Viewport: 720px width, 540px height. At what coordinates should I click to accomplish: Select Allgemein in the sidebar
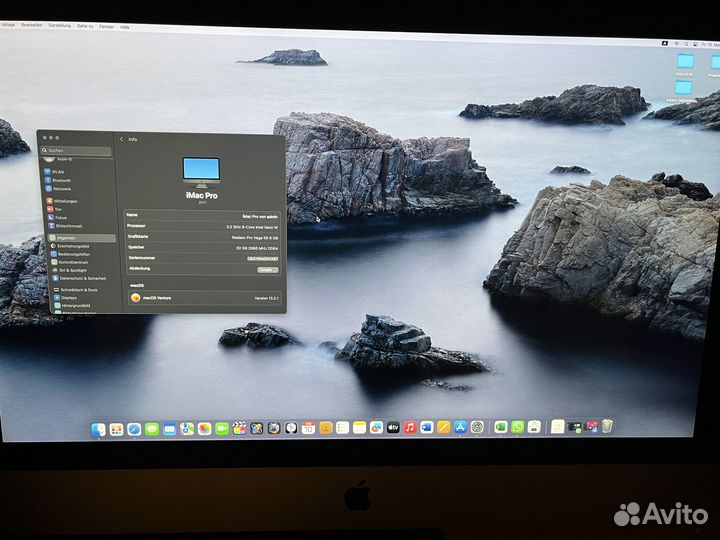(x=82, y=238)
